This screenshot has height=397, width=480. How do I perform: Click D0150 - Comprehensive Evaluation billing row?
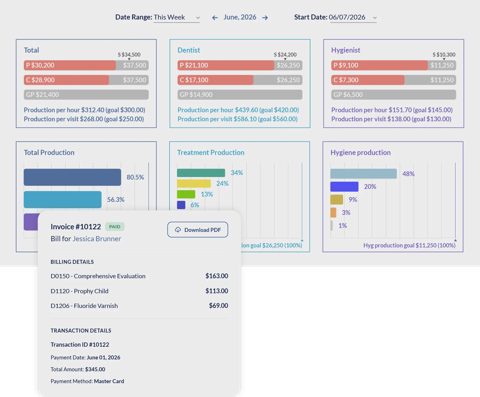coord(139,276)
